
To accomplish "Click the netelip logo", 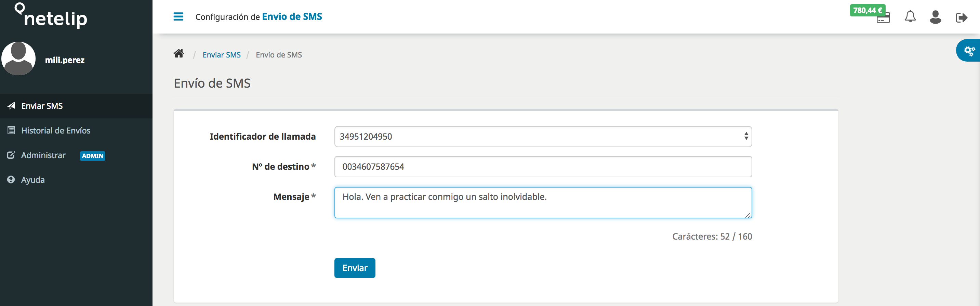I will tap(51, 16).
